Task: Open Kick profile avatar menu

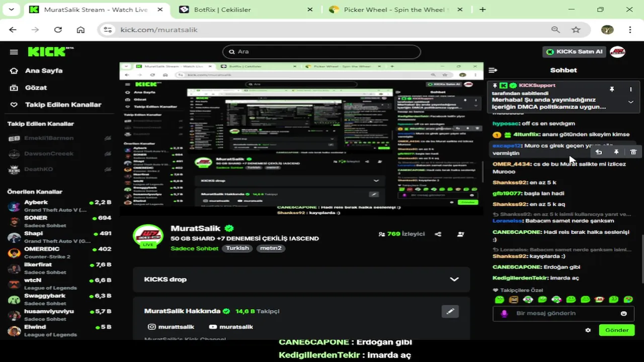Action: 617,52
